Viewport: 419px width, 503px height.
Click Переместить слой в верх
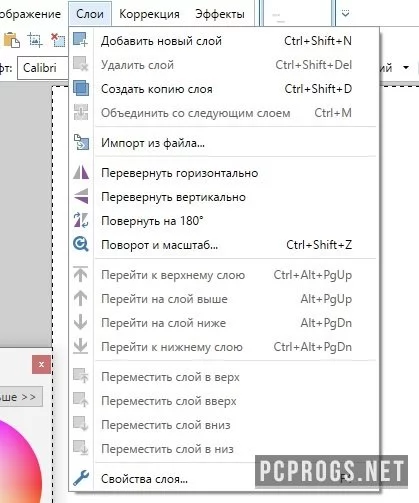tap(224, 377)
